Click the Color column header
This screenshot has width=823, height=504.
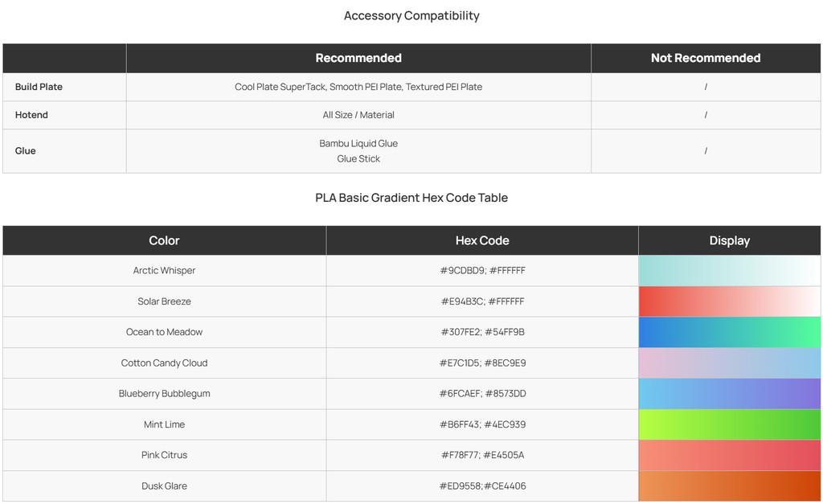164,240
